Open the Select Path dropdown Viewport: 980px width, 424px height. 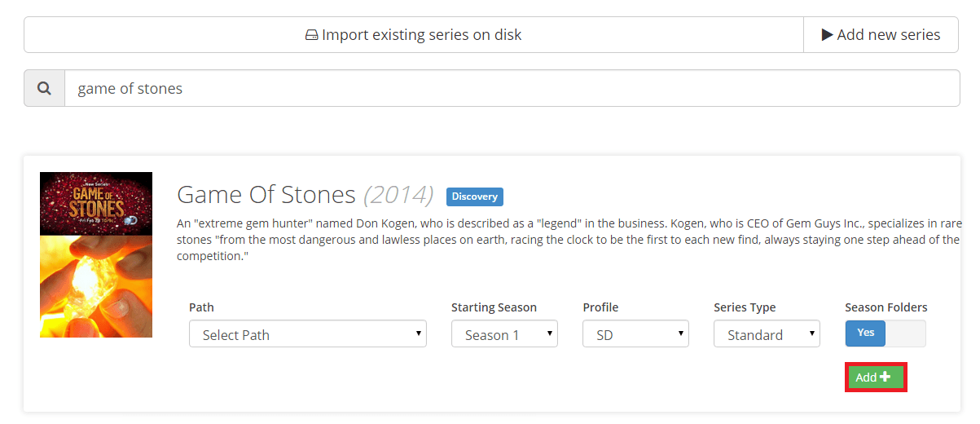pyautogui.click(x=308, y=334)
